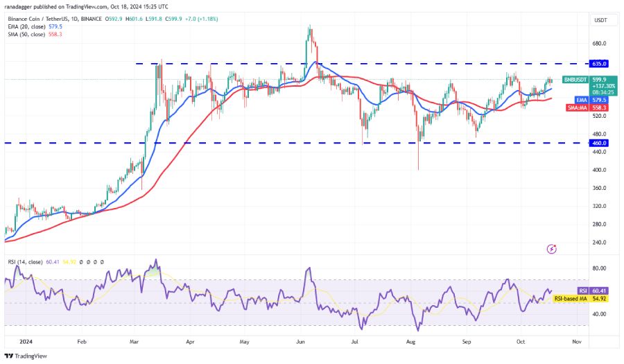Click the 320.0 price axis label
This screenshot has height=364, width=624.
tap(599, 206)
